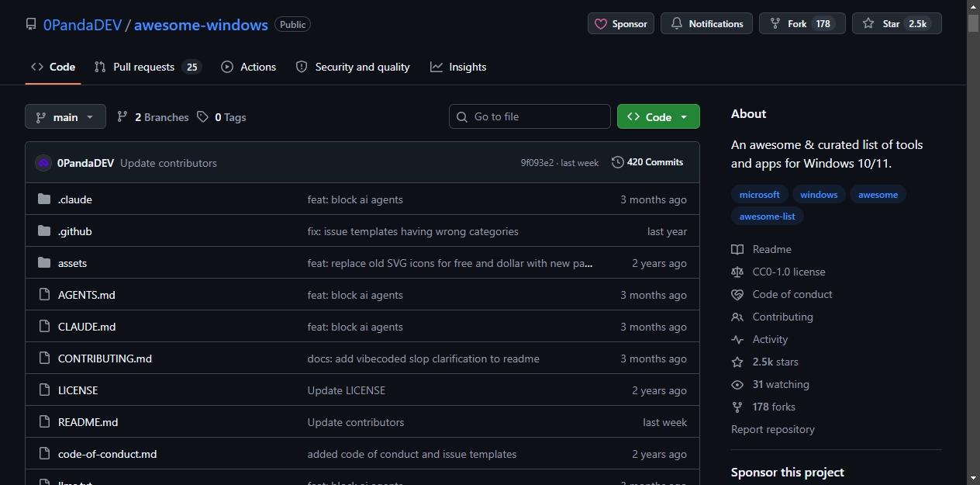Click folder icon of .github row
This screenshot has height=485, width=980.
tap(44, 231)
